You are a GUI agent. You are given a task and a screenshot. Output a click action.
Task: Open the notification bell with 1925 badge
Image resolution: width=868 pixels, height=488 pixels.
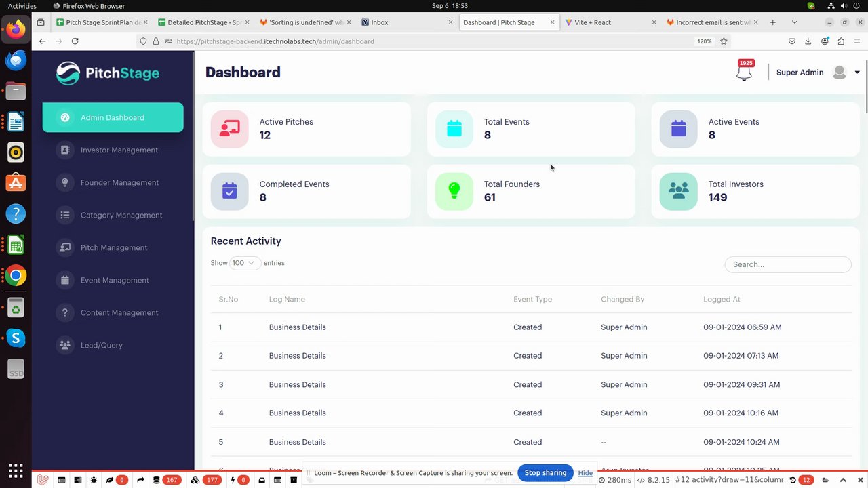[x=744, y=70]
